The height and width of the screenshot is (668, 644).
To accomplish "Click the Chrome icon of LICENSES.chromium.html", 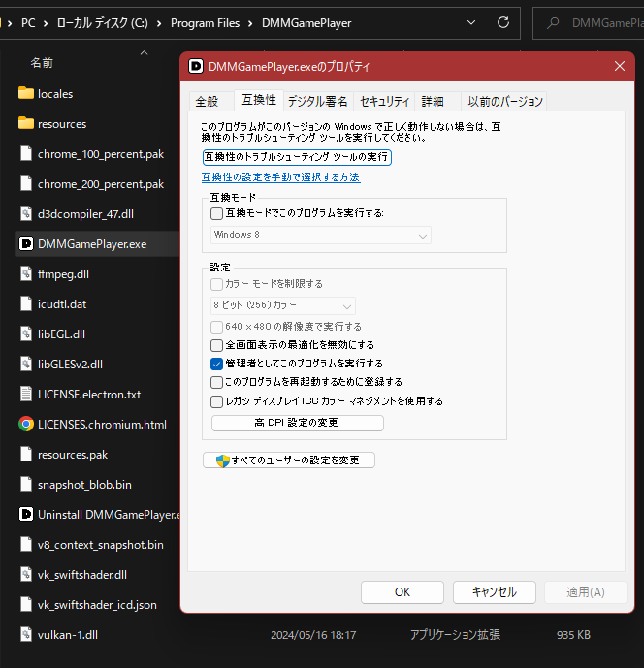I will point(26,424).
